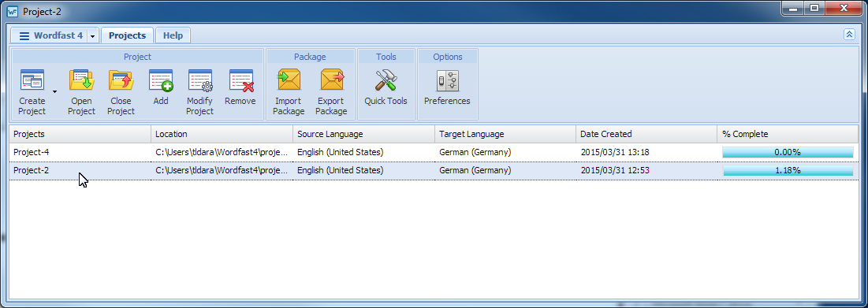This screenshot has width=868, height=308.
Task: Click the Remove project icon
Action: coord(240,80)
